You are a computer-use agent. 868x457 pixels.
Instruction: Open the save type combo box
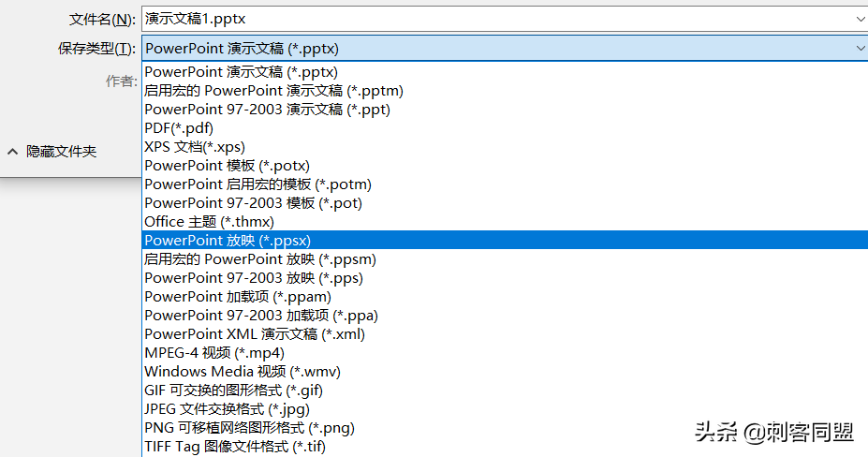(505, 48)
